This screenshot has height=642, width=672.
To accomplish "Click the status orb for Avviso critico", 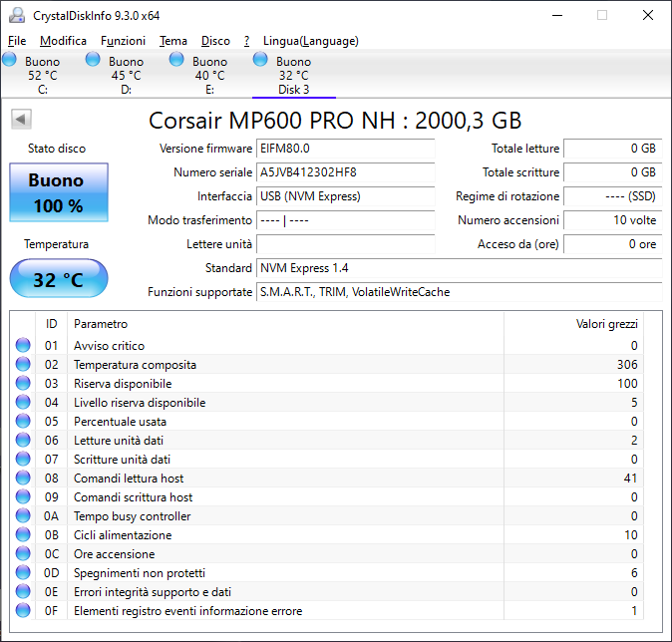I will tap(23, 345).
